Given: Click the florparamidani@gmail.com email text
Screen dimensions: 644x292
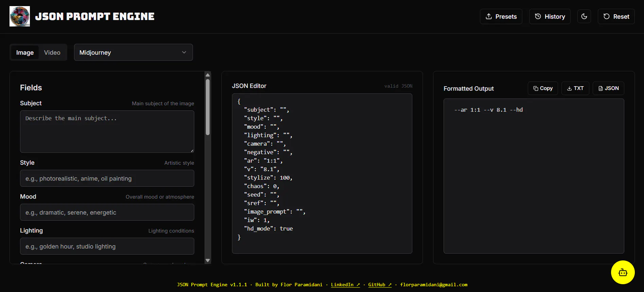Looking at the screenshot, I should point(434,285).
